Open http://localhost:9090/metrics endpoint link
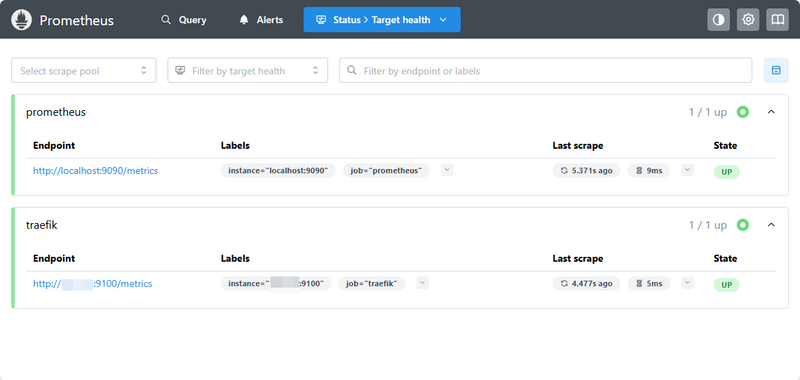 [x=95, y=171]
